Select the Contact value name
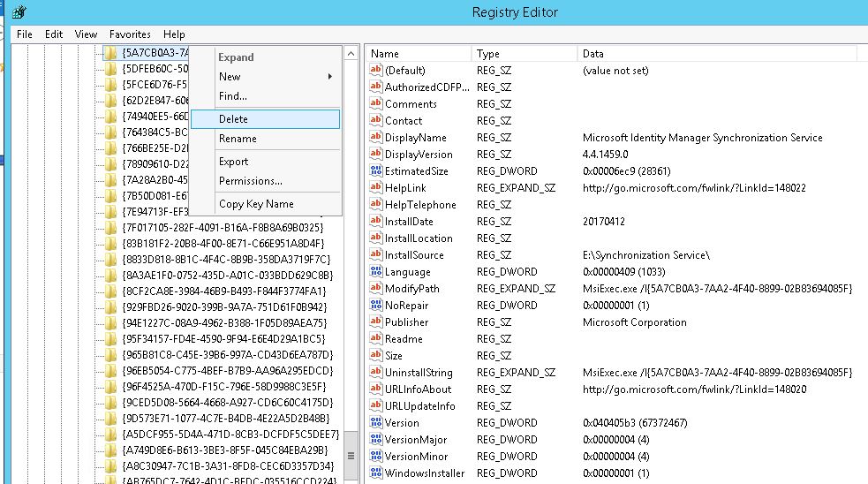This screenshot has height=484, width=868. click(x=404, y=121)
